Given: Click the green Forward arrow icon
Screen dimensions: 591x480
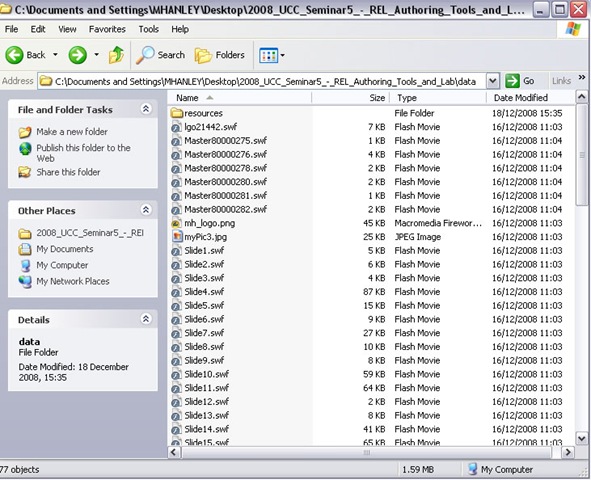Looking at the screenshot, I should tap(77, 55).
